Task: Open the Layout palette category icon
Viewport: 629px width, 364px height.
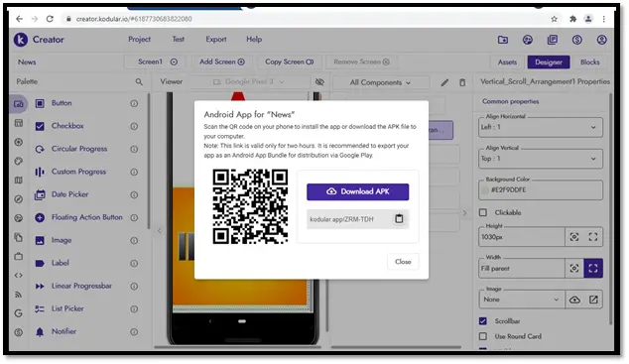Action: (x=19, y=123)
